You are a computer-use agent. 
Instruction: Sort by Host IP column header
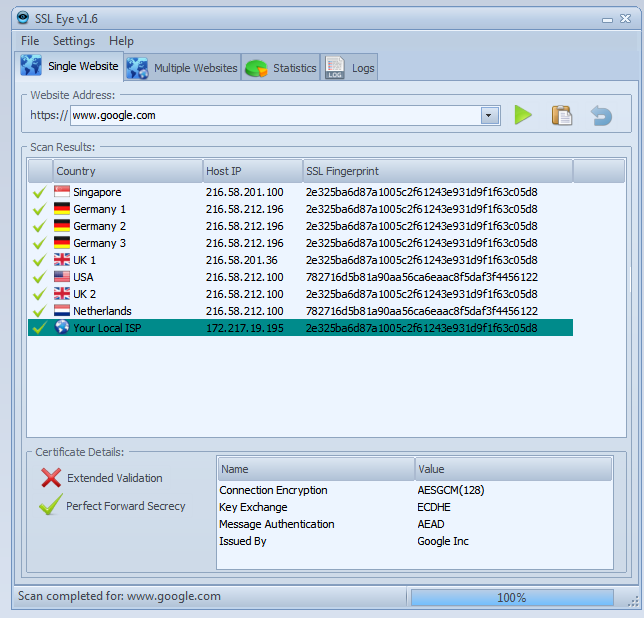tap(253, 171)
